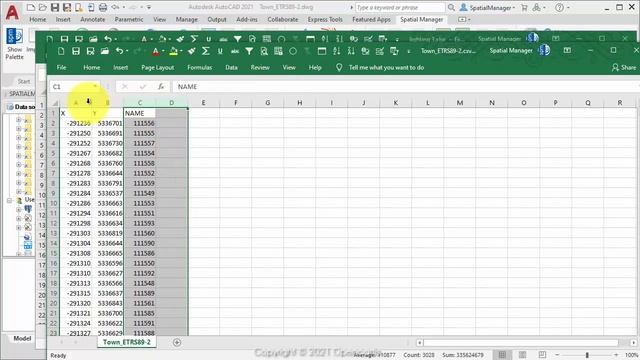The image size is (640, 360).
Task: Click the Insert Function fx button
Action: click(x=161, y=87)
